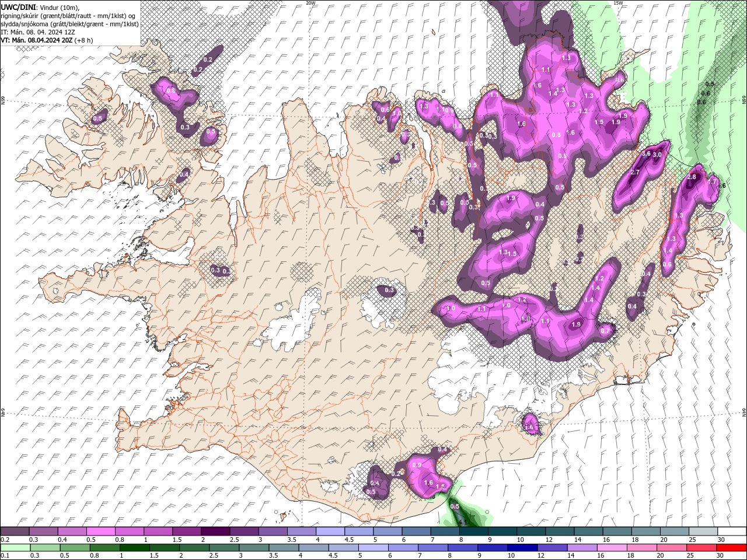This screenshot has height=560, width=747.
Task: Select the darkest green 1–1.5 swatch on lower scale
Action: [135, 548]
